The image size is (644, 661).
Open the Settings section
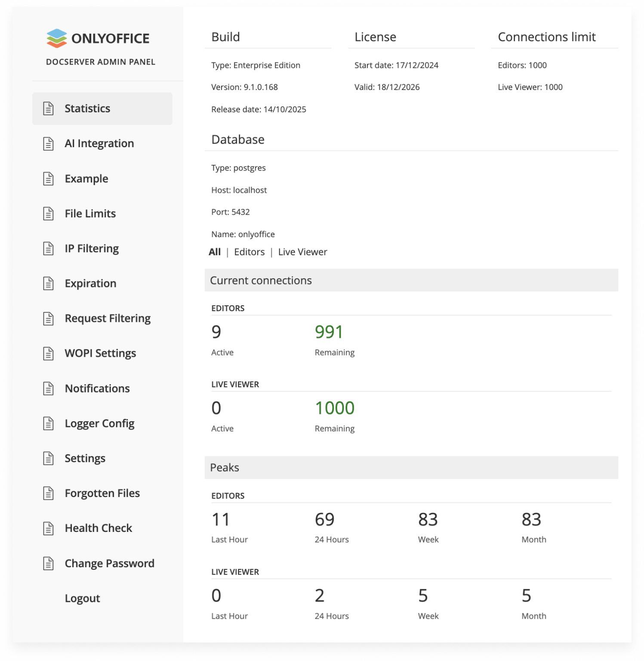click(85, 458)
